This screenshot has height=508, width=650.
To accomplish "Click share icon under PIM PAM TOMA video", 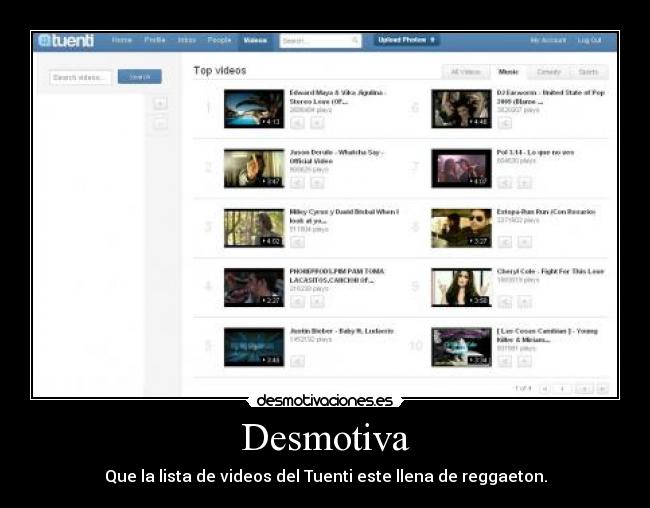I will click(297, 302).
